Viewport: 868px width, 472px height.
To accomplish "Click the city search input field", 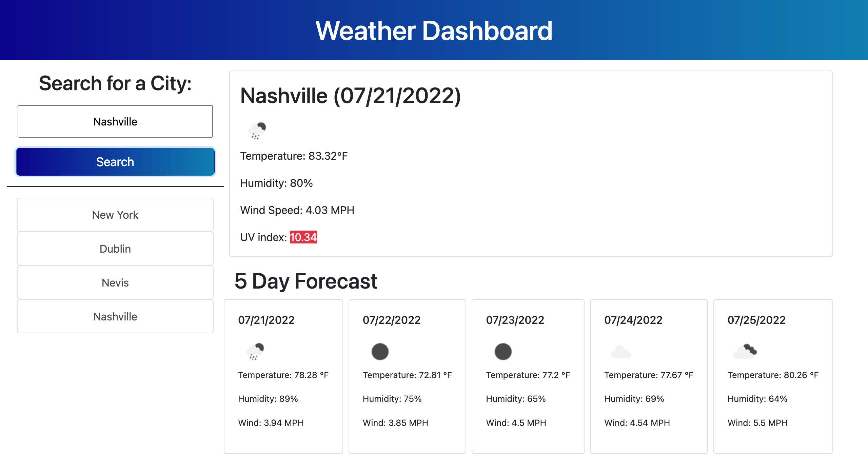I will [x=115, y=121].
